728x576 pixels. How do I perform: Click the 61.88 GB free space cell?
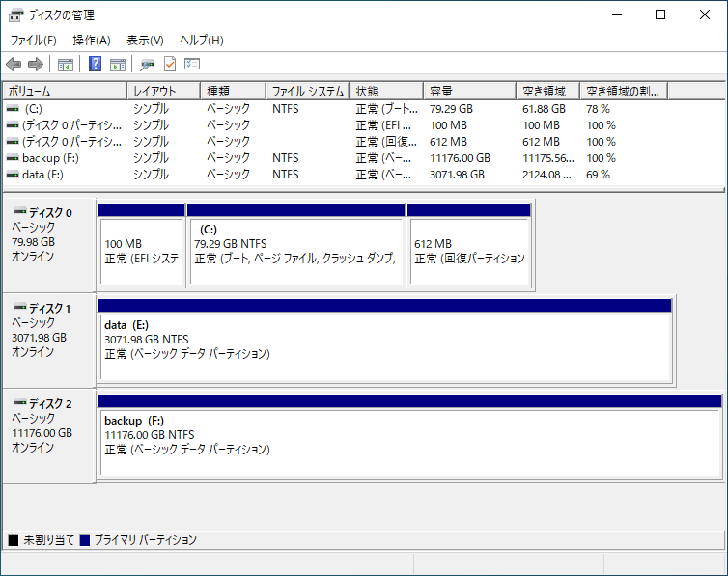coord(544,109)
